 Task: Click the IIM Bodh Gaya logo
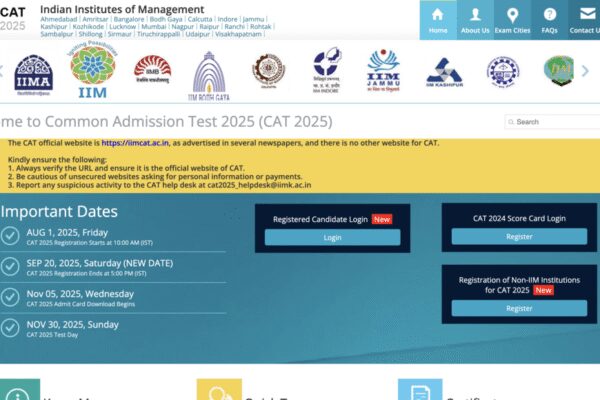pyautogui.click(x=209, y=76)
